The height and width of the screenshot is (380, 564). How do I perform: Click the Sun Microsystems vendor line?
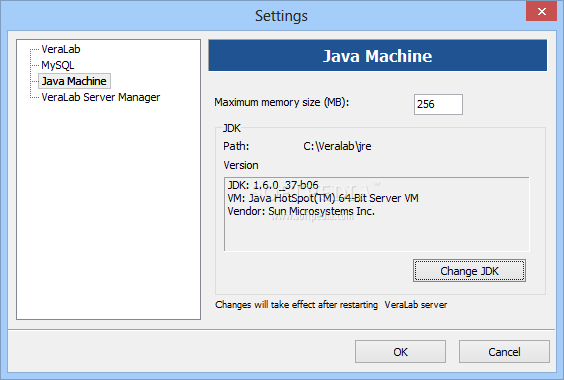pos(301,211)
